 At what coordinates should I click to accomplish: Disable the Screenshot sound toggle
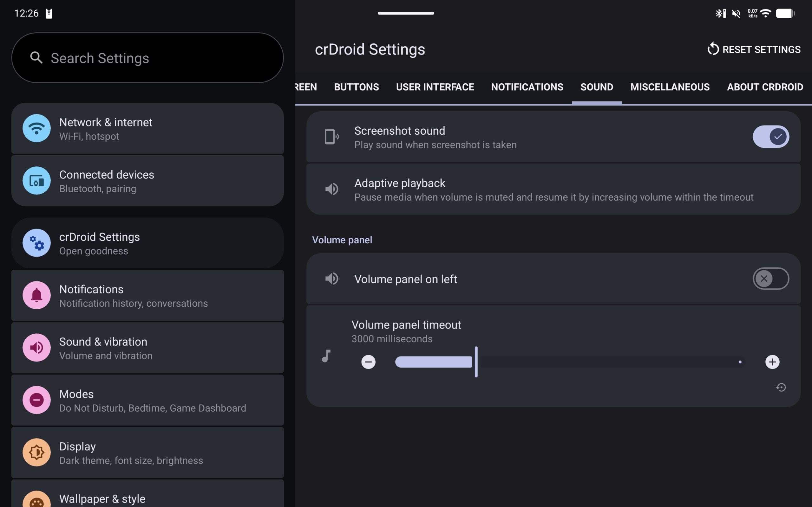pos(770,137)
